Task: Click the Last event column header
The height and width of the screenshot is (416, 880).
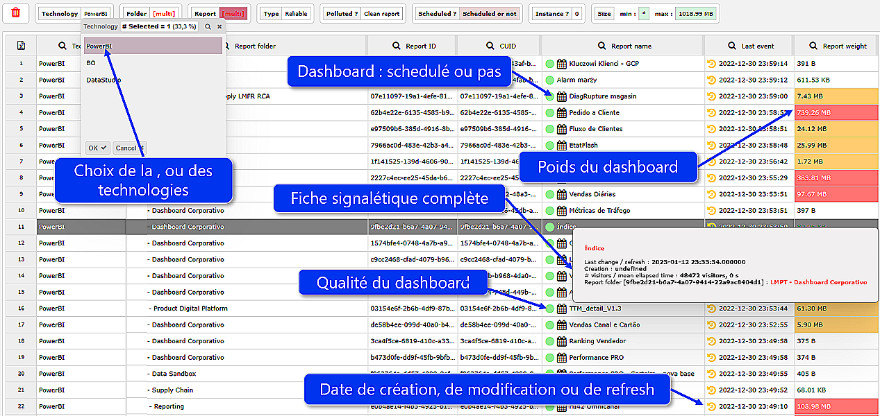Action: (749, 47)
